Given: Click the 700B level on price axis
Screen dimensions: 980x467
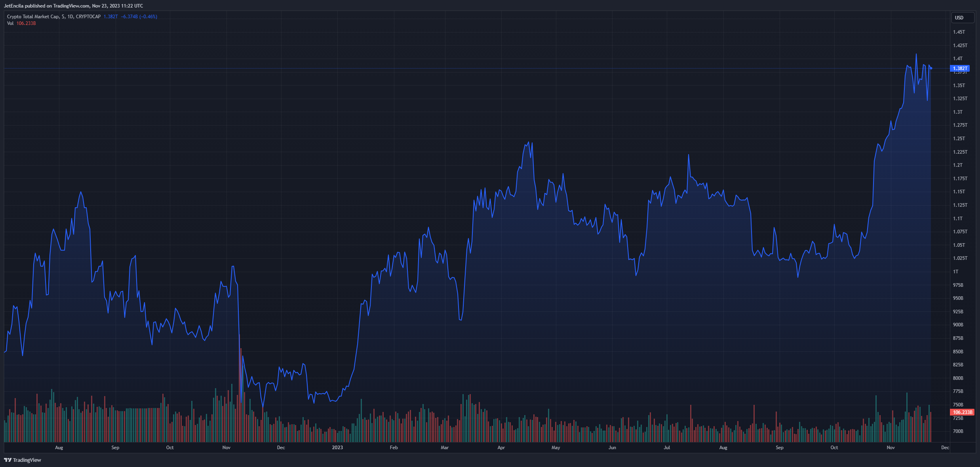Looking at the screenshot, I should pyautogui.click(x=958, y=431).
